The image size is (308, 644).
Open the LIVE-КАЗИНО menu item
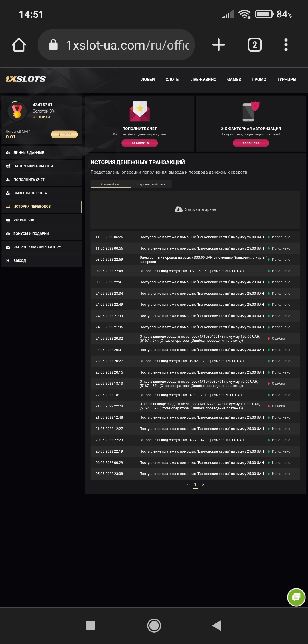(x=203, y=80)
